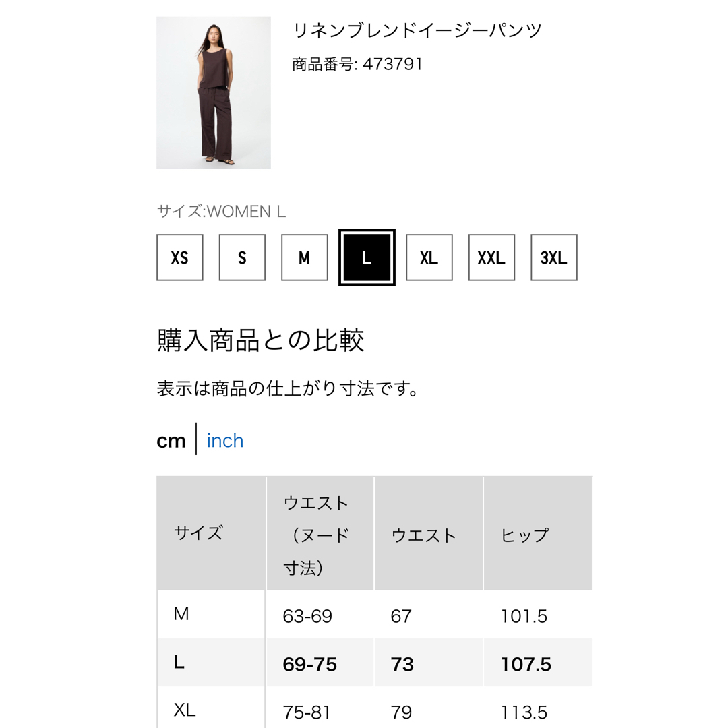Pick size 3XL

point(554,257)
